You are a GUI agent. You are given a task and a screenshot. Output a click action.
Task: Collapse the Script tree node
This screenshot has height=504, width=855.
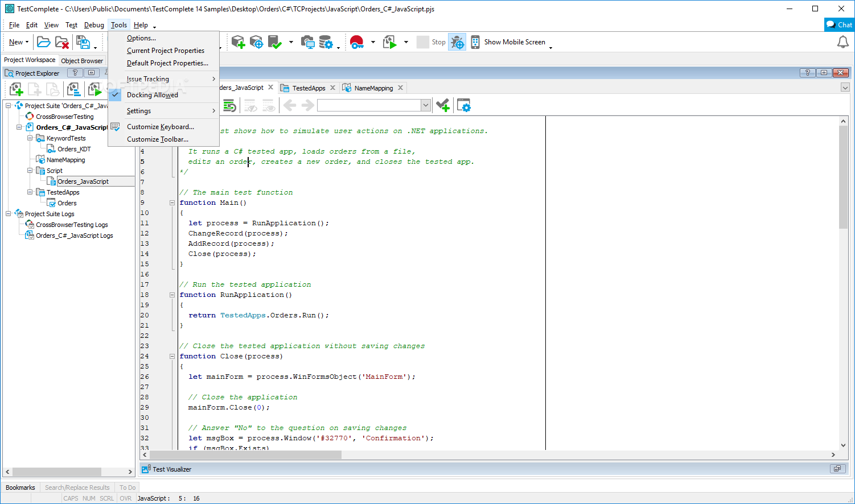coord(30,171)
